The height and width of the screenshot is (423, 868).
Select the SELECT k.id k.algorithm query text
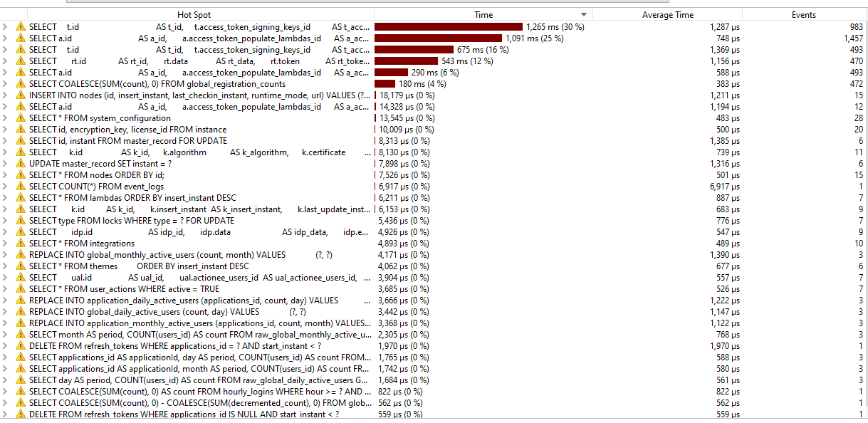(x=201, y=152)
